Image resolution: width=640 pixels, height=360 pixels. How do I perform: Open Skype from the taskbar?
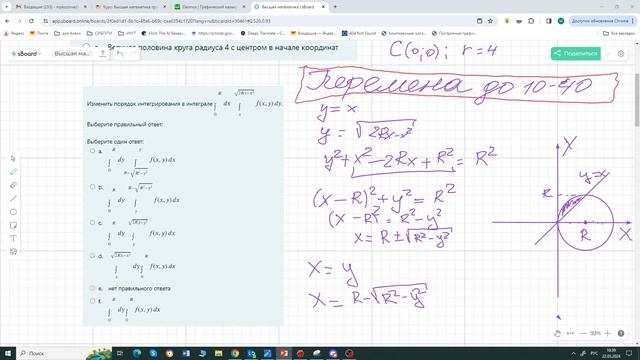(x=153, y=353)
